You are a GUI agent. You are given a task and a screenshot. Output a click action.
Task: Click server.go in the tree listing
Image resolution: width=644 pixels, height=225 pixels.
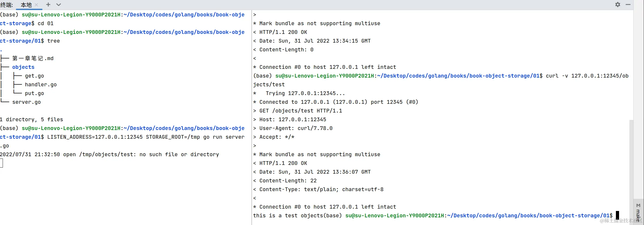pos(27,102)
